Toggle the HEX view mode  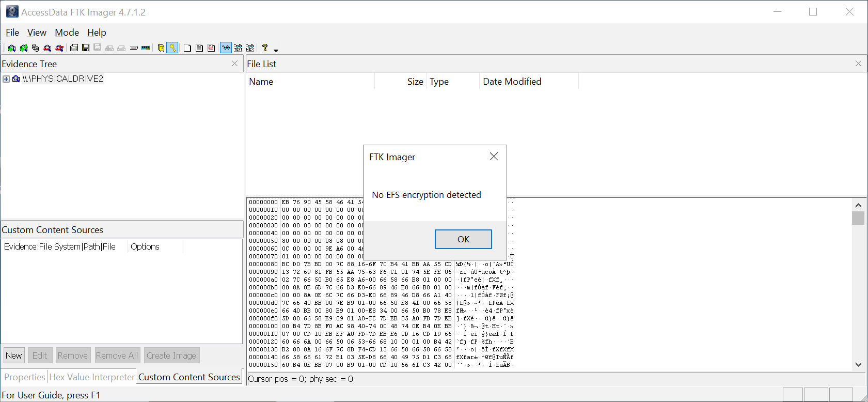[250, 48]
